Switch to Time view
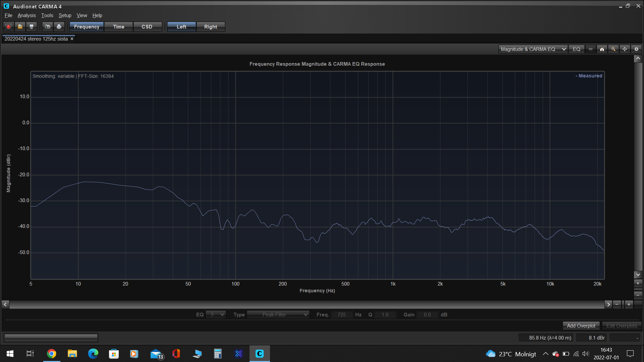644x362 pixels. click(119, 27)
